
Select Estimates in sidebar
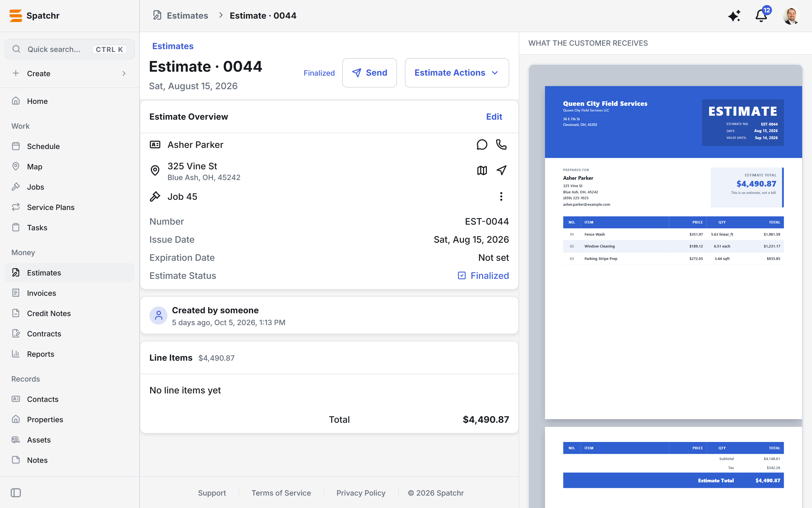(69, 273)
